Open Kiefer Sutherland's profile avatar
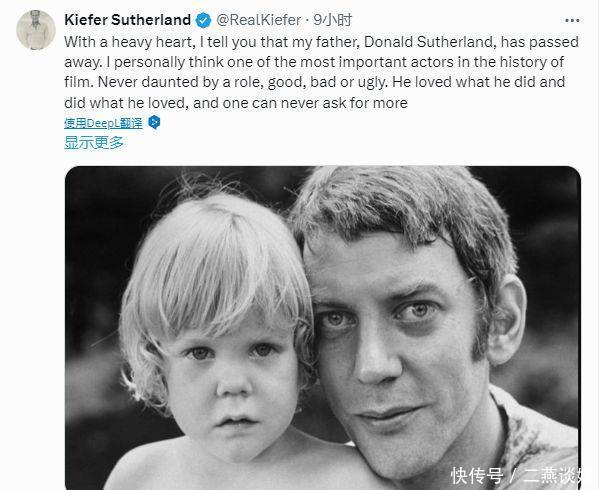This screenshot has width=600, height=490. 36,29
